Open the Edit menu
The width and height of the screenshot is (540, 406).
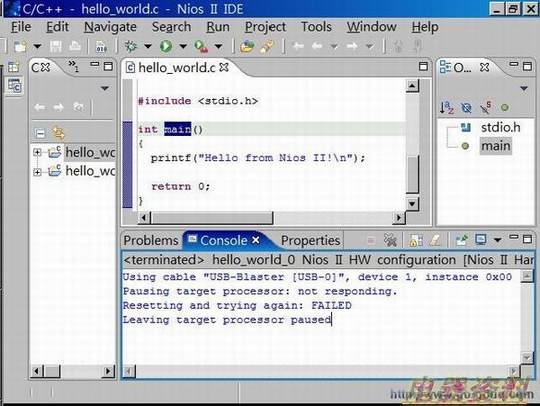click(x=58, y=27)
